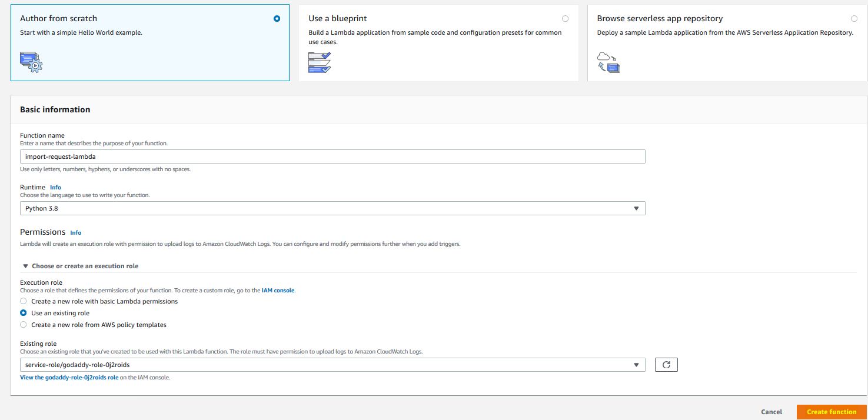Open the Existing role dropdown
The width and height of the screenshot is (868, 420).
click(x=332, y=365)
